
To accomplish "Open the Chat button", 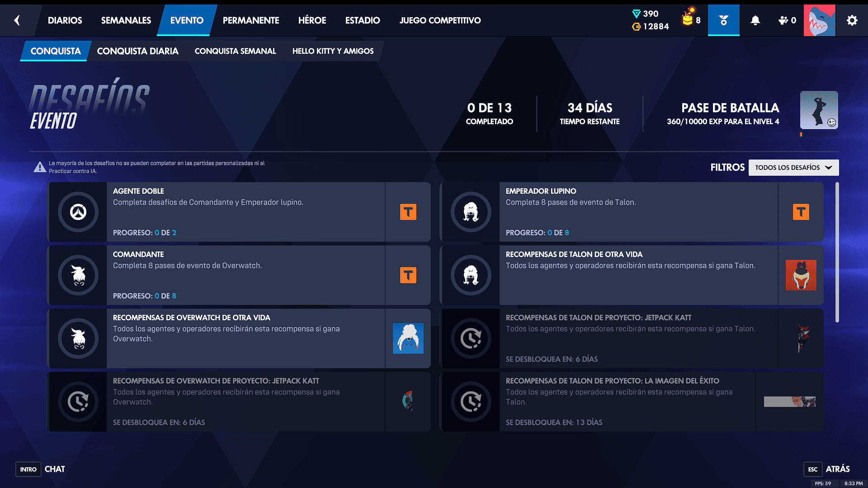I will point(54,469).
